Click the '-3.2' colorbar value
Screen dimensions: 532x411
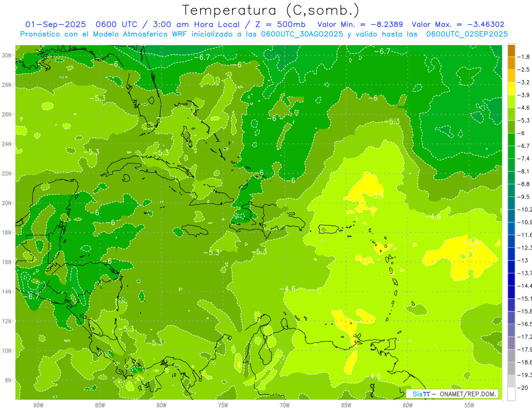click(524, 82)
